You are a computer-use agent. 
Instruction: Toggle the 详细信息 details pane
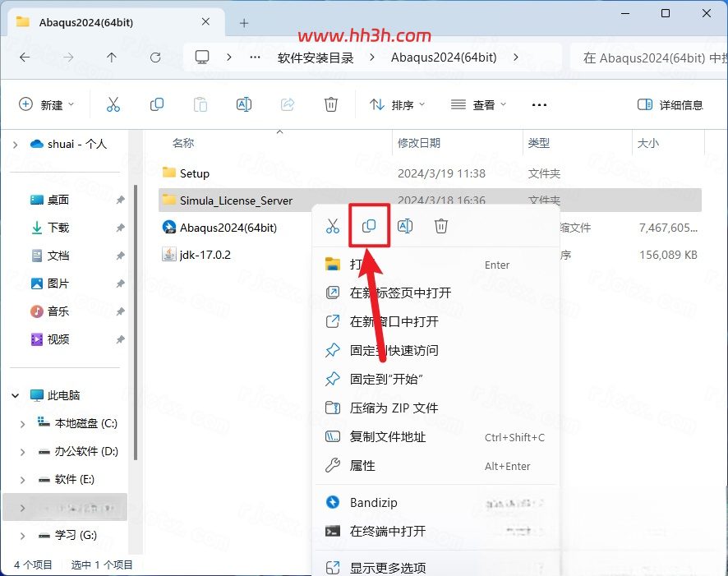point(670,105)
